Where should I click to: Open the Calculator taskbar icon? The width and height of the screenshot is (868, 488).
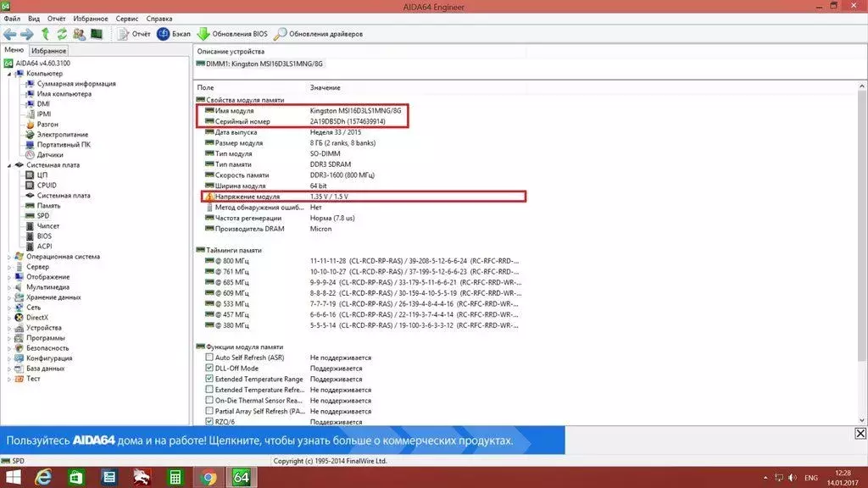coord(175,478)
